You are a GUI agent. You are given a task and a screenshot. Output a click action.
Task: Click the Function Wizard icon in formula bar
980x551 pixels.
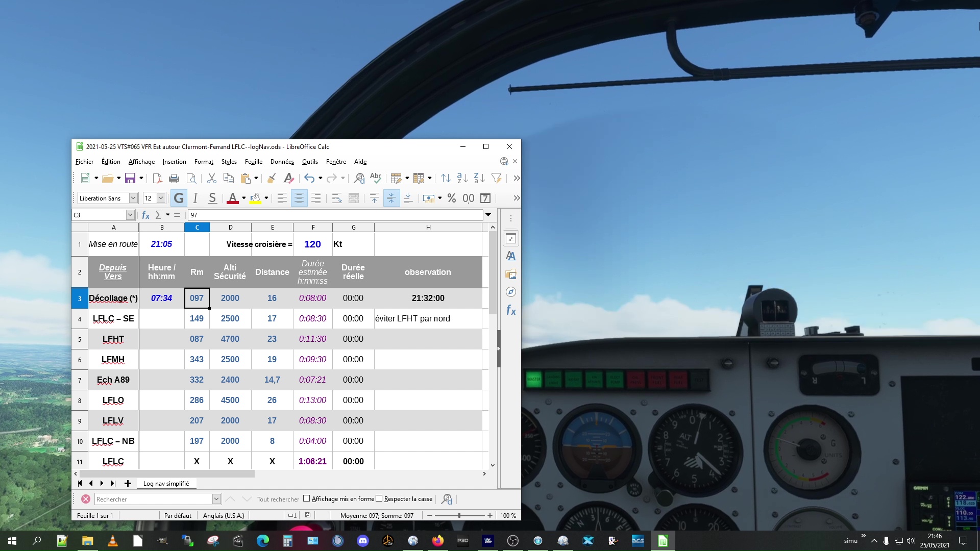tap(145, 215)
